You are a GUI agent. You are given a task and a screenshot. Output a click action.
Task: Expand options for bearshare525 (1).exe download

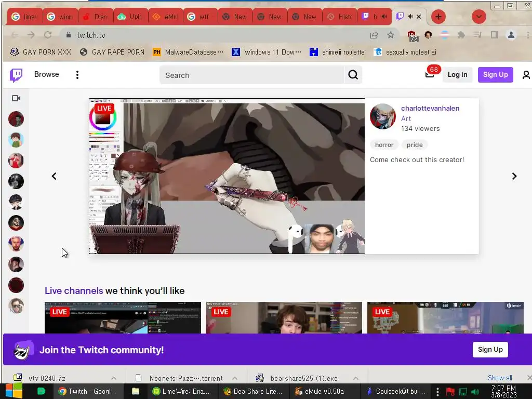355,378
